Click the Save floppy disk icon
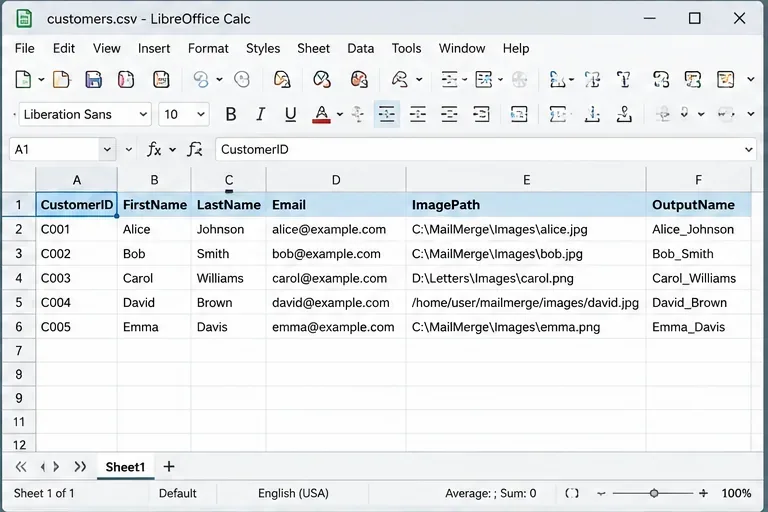The image size is (768, 512). [94, 79]
